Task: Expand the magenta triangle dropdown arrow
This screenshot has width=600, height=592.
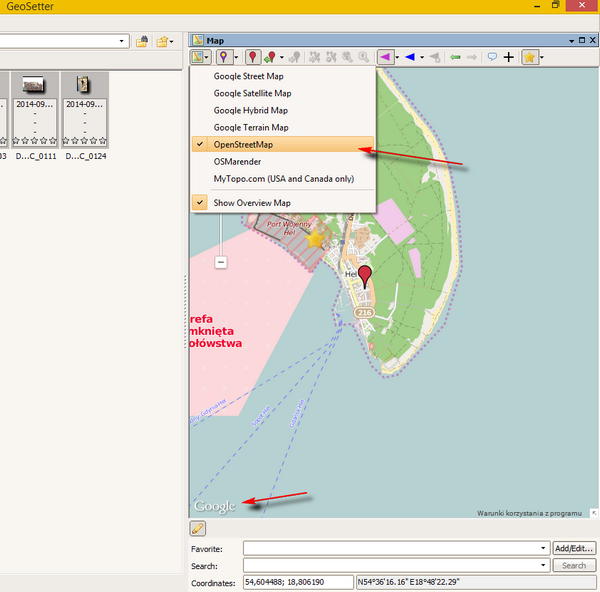Action: [x=397, y=58]
